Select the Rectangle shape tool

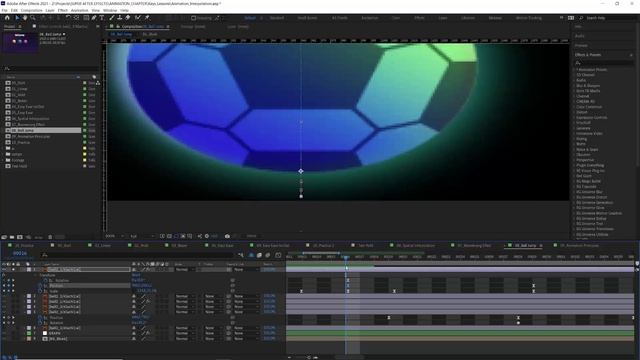point(86,18)
